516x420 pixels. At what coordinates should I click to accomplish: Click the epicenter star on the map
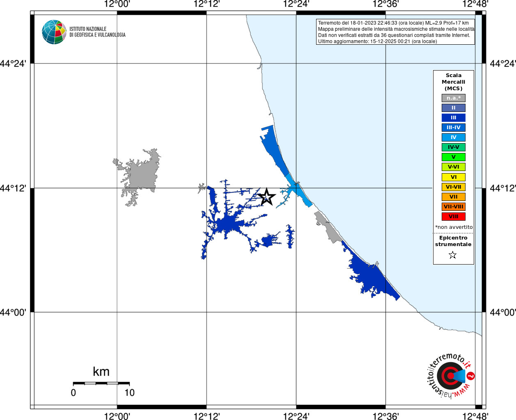pos(267,197)
